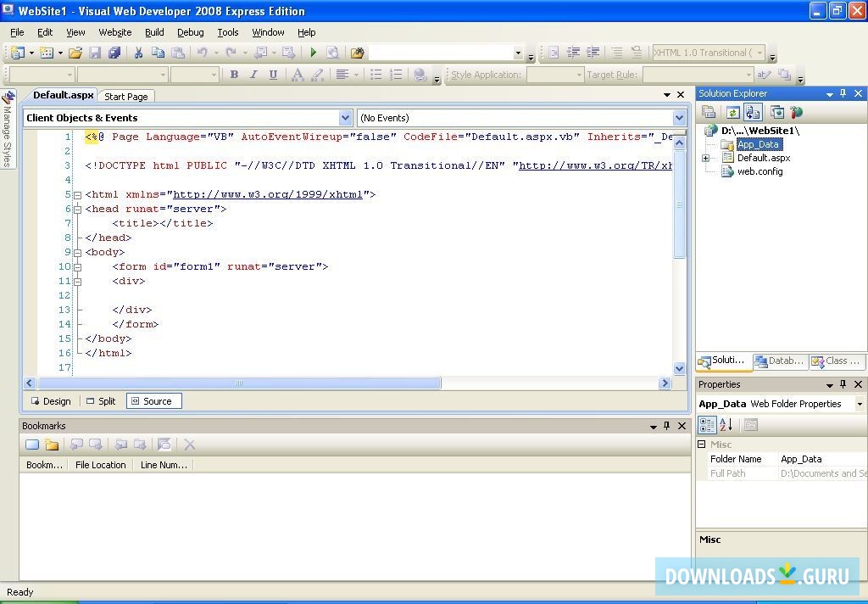Screen dimensions: 868x604
Task: Open the font color picker
Action: pyautogui.click(x=298, y=74)
